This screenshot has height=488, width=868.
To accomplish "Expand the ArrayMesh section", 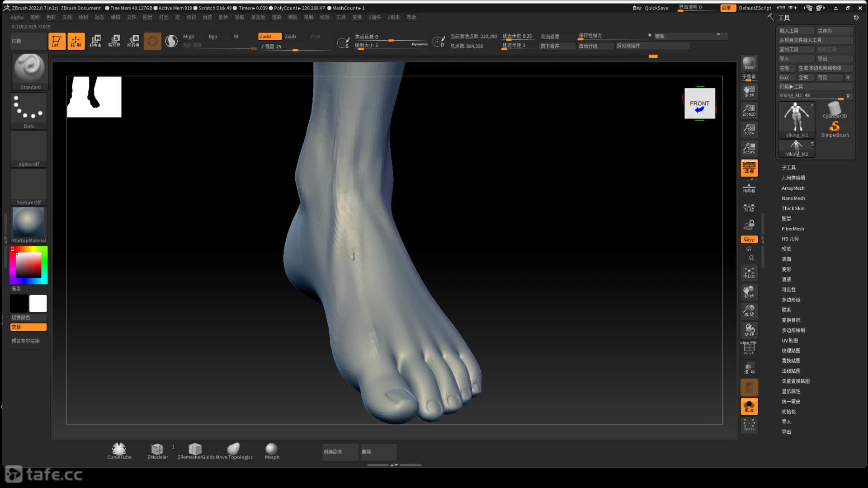I will (x=793, y=188).
